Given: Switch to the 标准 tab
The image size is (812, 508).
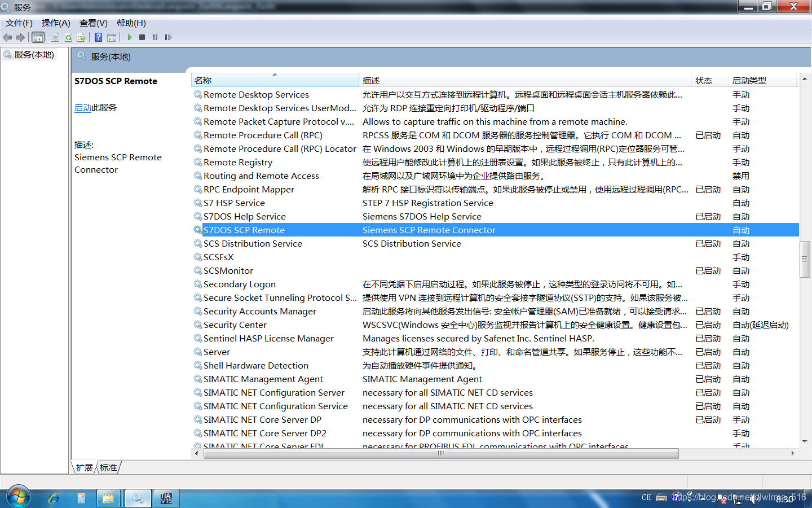Looking at the screenshot, I should (108, 467).
